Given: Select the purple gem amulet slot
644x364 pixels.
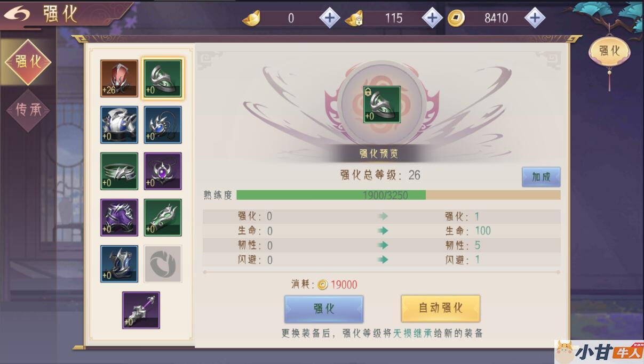Looking at the screenshot, I should (163, 171).
